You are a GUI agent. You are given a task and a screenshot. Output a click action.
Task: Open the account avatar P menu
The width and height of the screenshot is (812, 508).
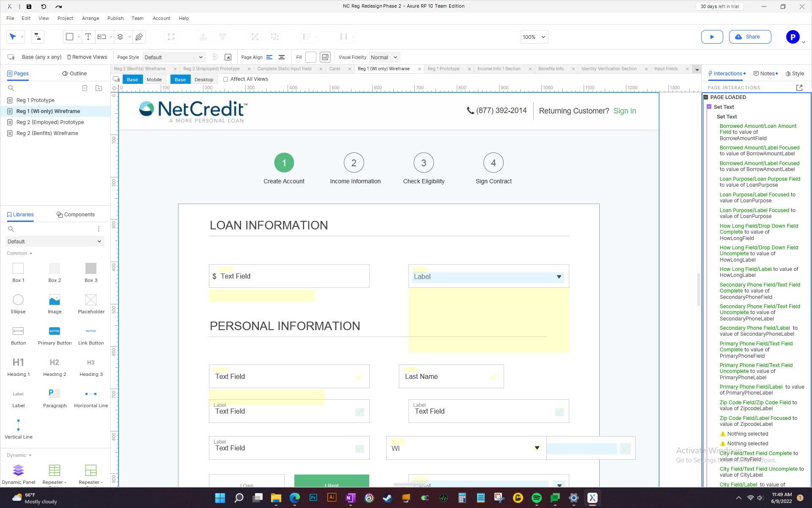[x=793, y=37]
